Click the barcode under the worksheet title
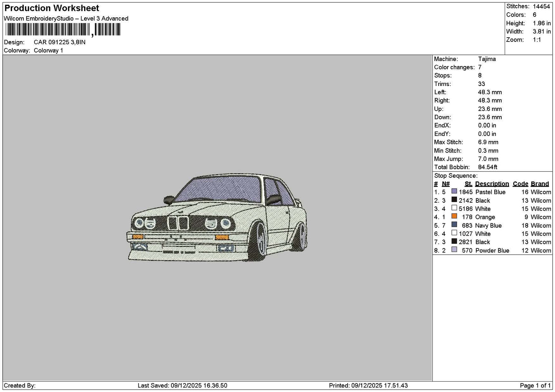Image resolution: width=555 pixels, height=392 pixels. [63, 30]
